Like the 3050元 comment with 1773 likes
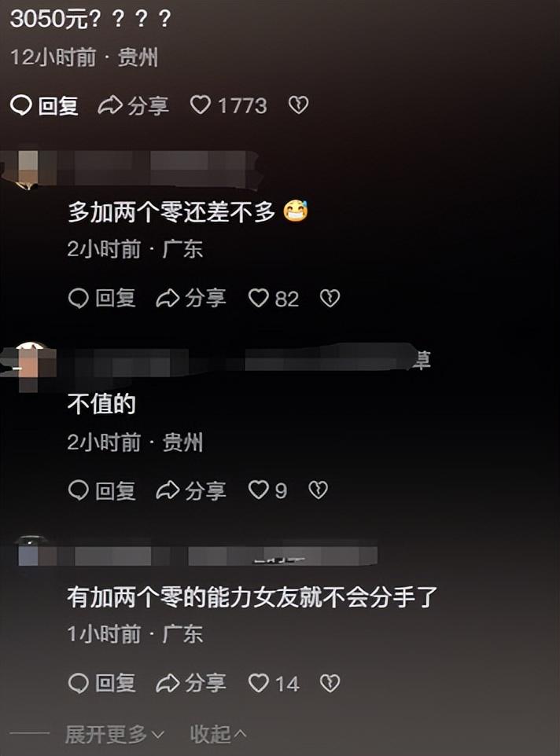This screenshot has height=756, width=560. tap(201, 105)
